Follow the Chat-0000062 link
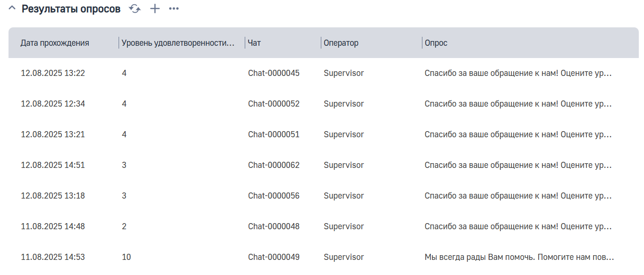 274,165
